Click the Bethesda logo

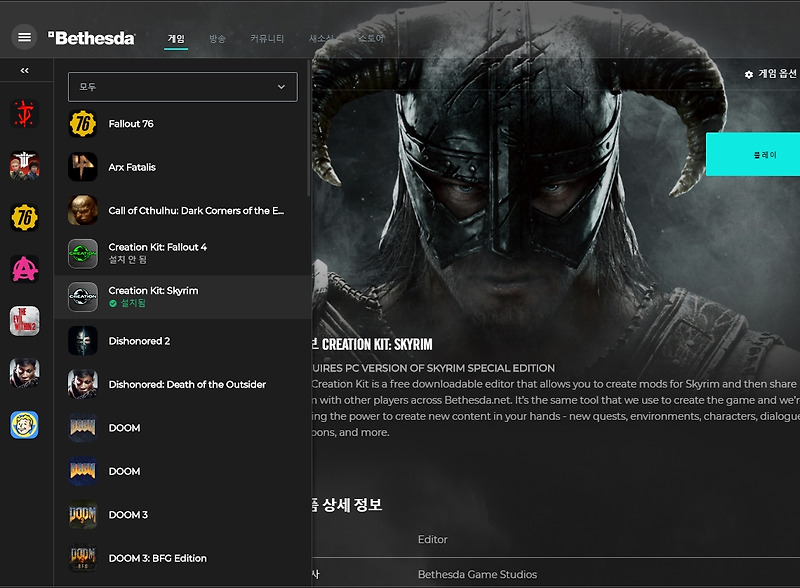pos(91,38)
